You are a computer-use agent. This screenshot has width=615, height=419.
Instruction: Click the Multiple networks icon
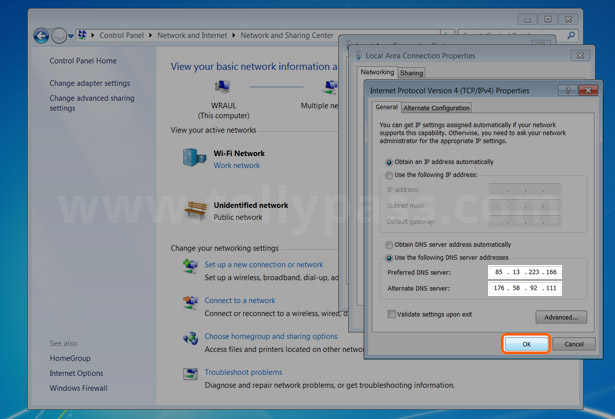tap(330, 87)
